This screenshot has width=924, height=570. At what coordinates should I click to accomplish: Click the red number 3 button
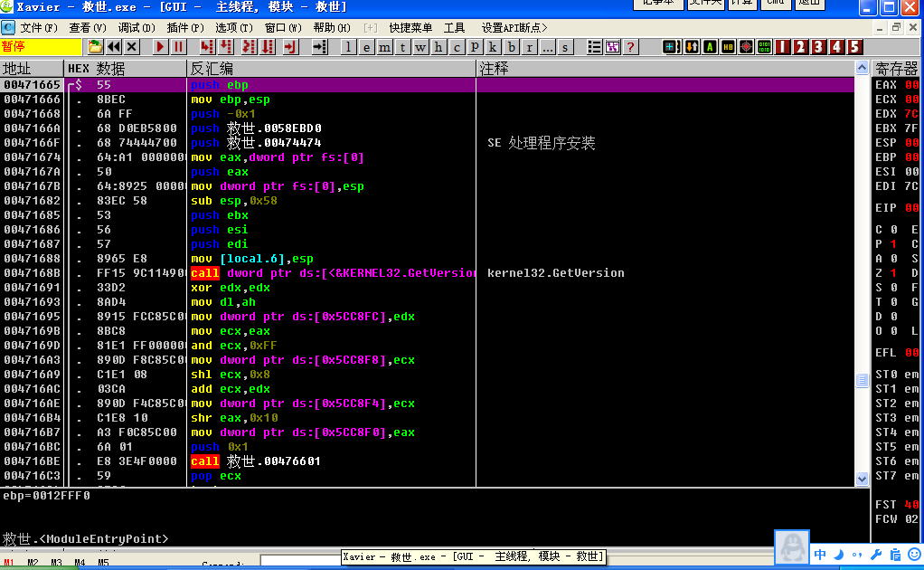click(x=818, y=47)
